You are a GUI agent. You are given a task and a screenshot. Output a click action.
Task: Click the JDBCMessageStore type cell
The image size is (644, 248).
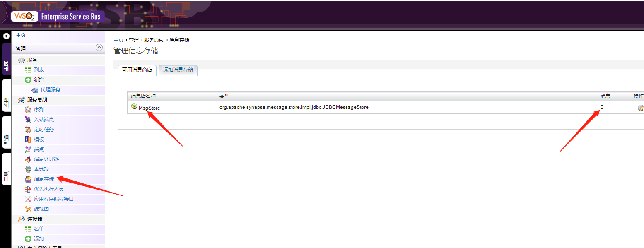click(x=406, y=107)
